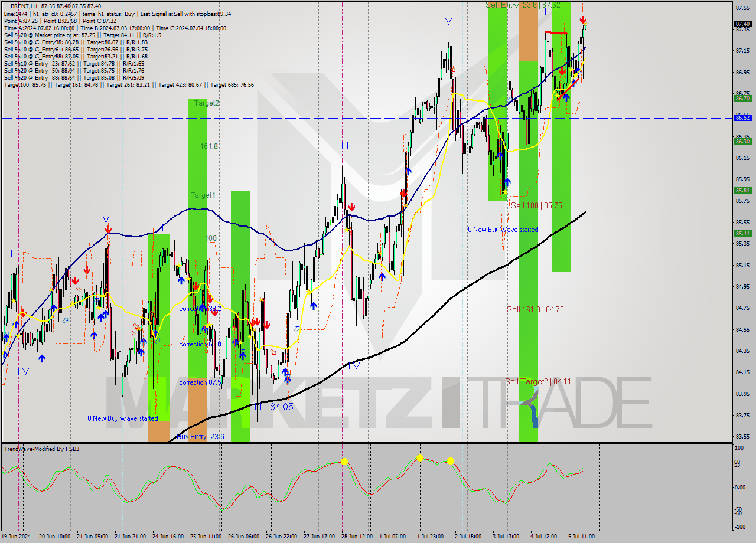The height and width of the screenshot is (543, 756).
Task: Select the '26 Jun 22:00' time label
Action: tap(281, 537)
